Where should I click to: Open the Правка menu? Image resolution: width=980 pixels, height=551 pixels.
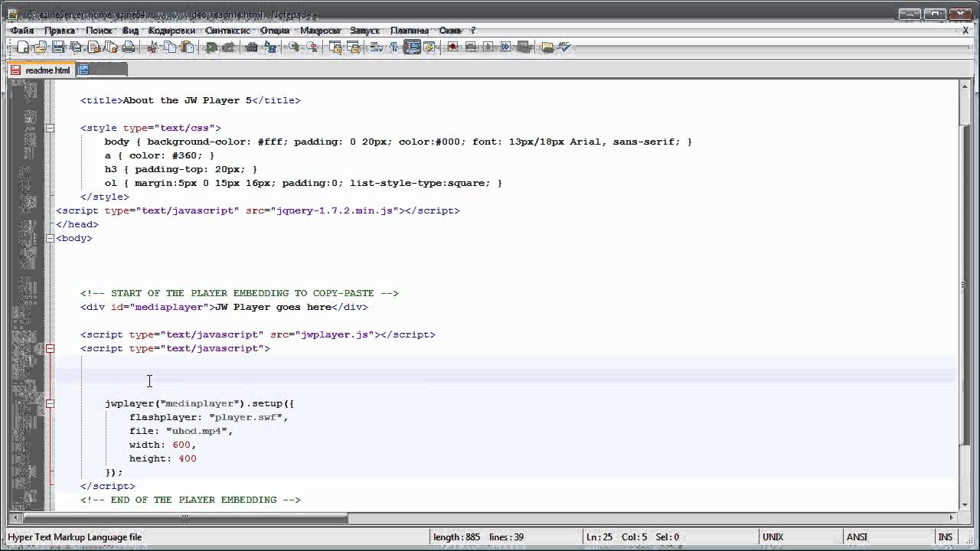point(60,31)
